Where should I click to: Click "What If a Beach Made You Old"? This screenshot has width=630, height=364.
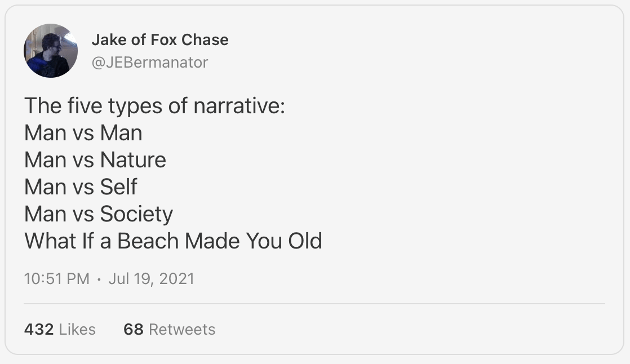[x=173, y=241]
